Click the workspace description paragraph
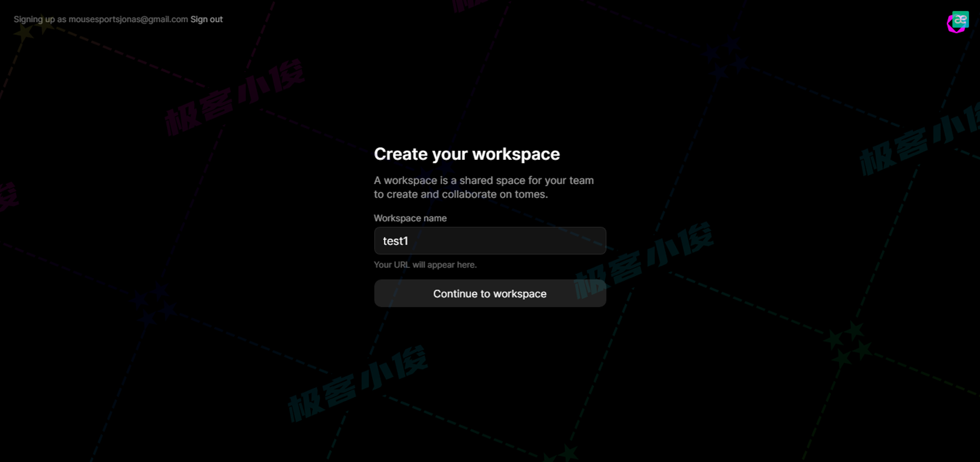 [484, 187]
